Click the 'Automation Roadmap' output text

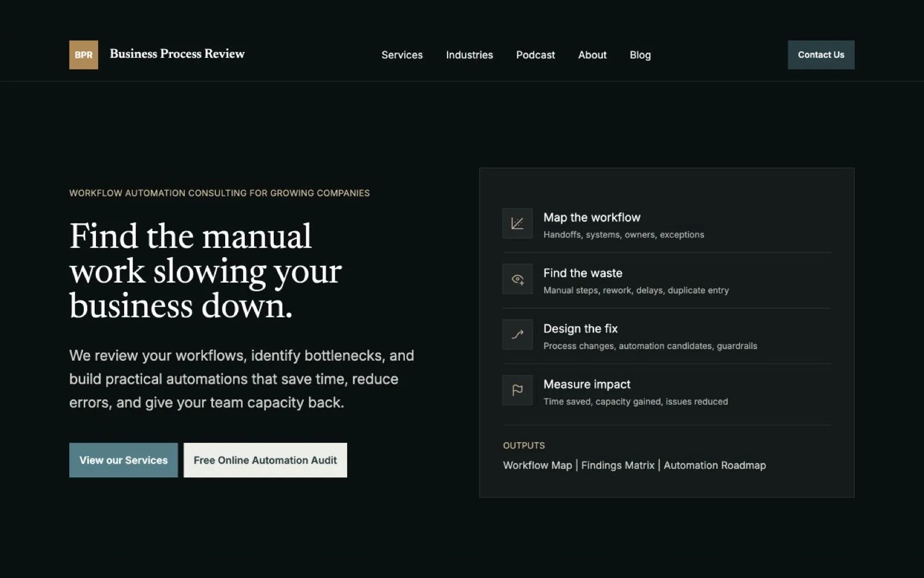pos(715,465)
